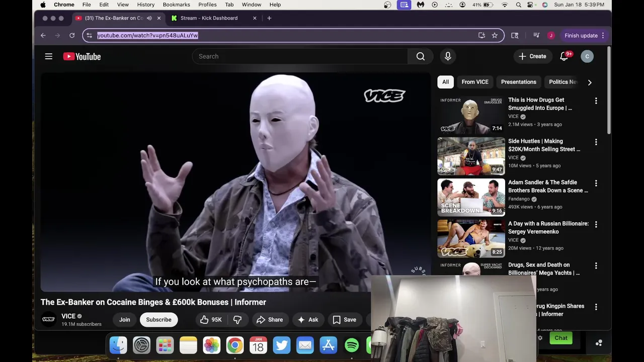The width and height of the screenshot is (644, 362).
Task: Dislike the video with thumbs down
Action: (x=237, y=320)
